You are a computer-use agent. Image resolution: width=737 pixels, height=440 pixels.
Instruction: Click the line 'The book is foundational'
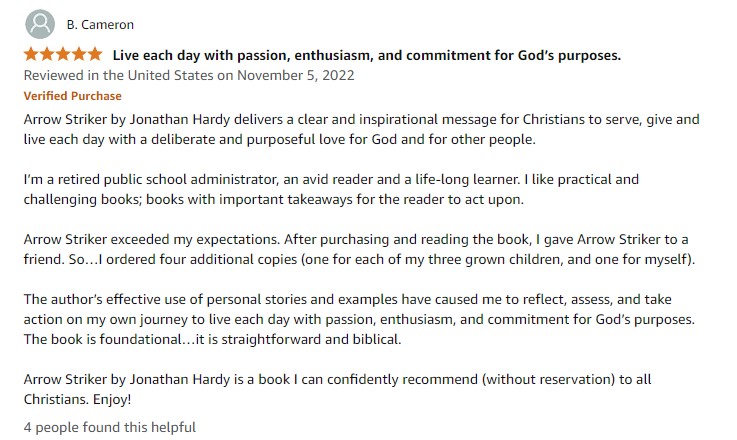[212, 339]
